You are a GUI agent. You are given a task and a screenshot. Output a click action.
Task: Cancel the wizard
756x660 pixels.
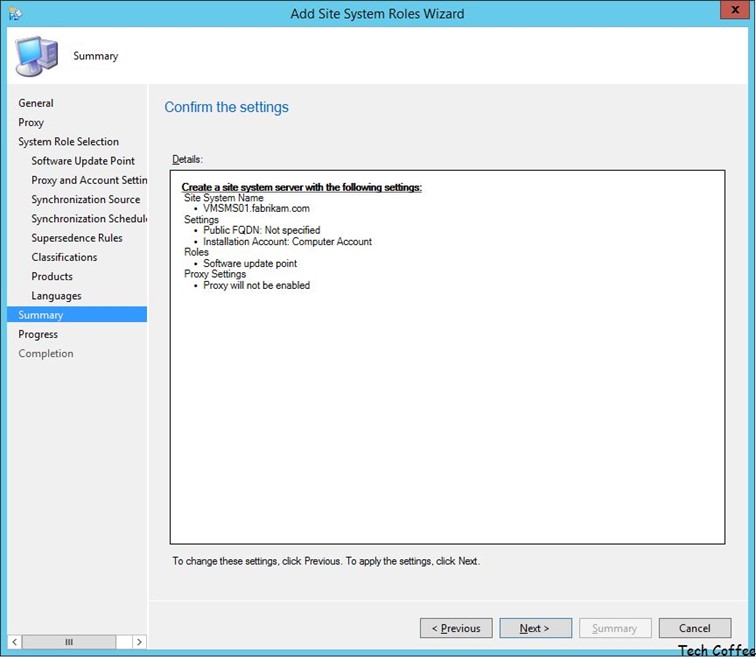[x=695, y=628]
